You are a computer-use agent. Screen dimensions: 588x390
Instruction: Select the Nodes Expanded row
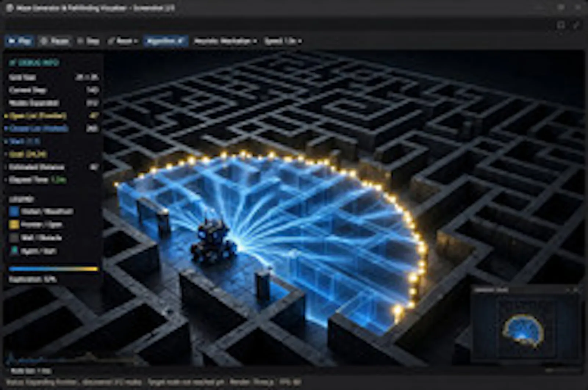click(x=53, y=103)
